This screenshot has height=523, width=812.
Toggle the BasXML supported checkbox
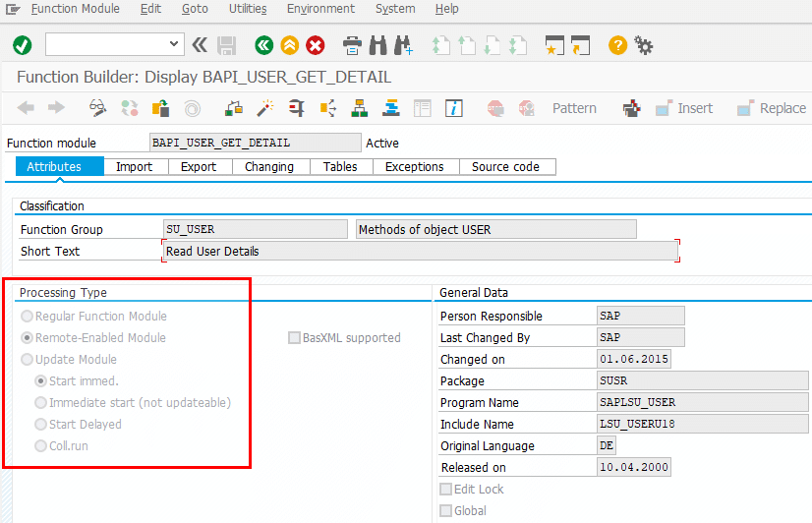pos(294,338)
